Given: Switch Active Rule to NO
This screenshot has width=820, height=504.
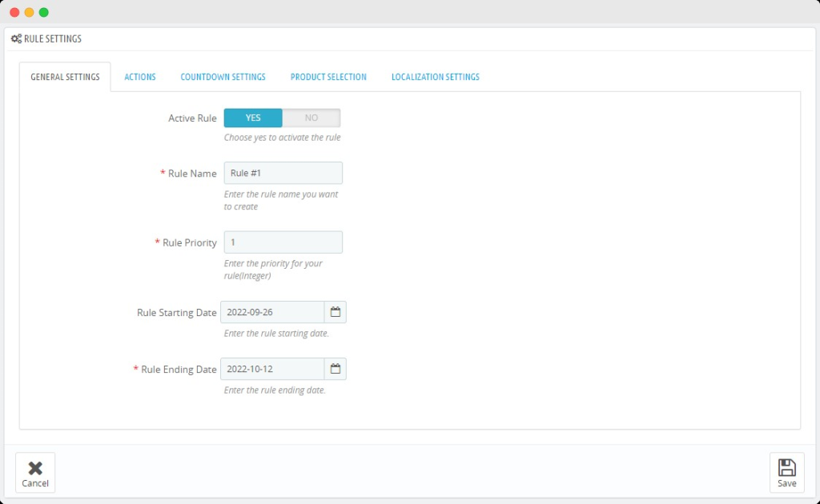Looking at the screenshot, I should tap(312, 118).
